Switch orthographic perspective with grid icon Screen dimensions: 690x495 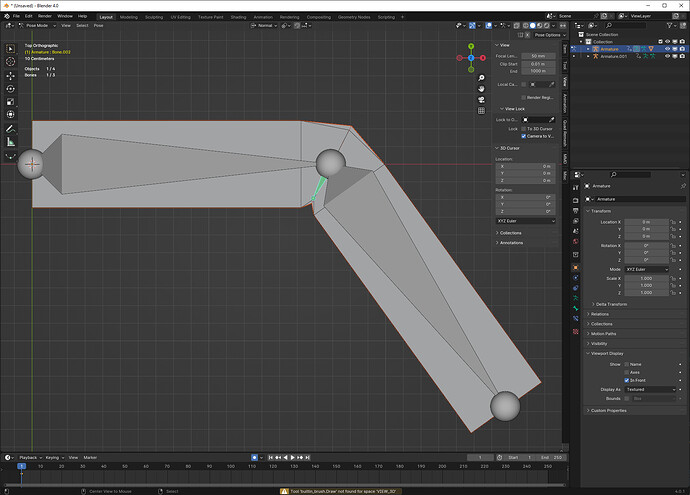[481, 111]
